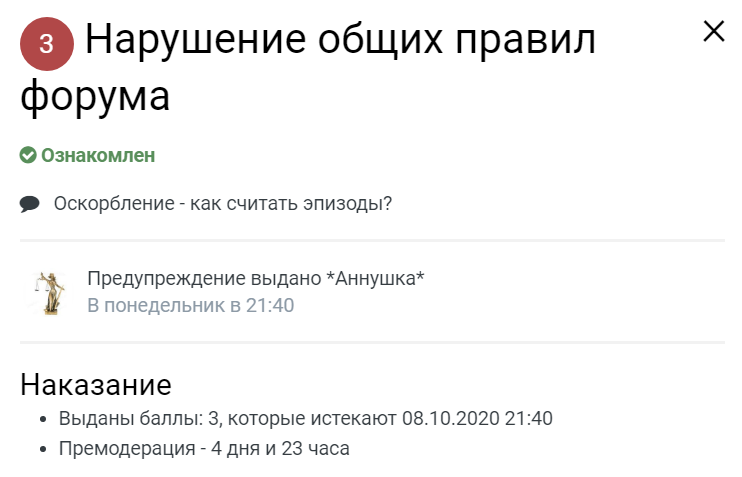Click the 'Предупреждение выдано' text
Image resolution: width=742 pixels, height=477 pixels.
pos(204,278)
